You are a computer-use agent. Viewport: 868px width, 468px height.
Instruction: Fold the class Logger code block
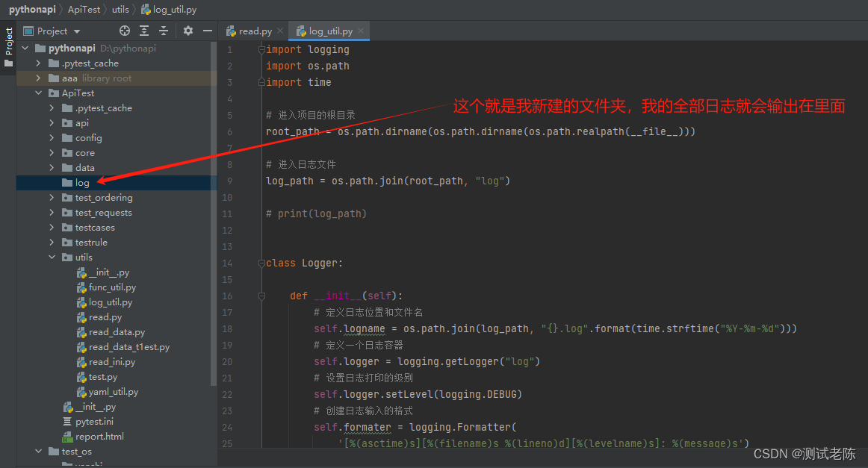tap(261, 263)
